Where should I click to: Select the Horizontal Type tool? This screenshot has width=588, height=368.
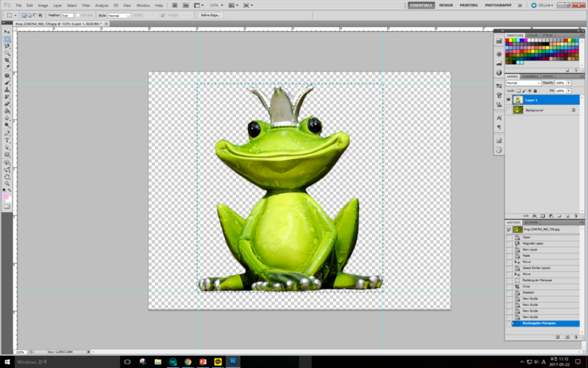(x=7, y=140)
